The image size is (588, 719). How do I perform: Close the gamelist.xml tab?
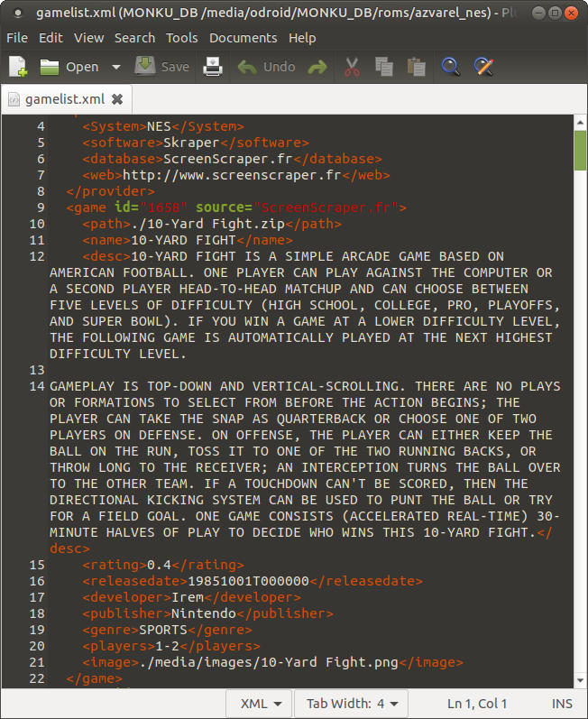pos(117,98)
